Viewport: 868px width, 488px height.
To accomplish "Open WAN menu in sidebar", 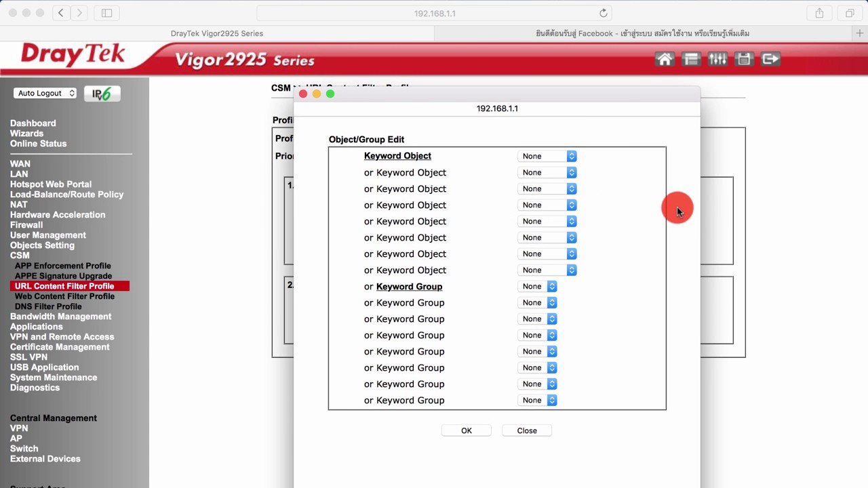I will 20,164.
